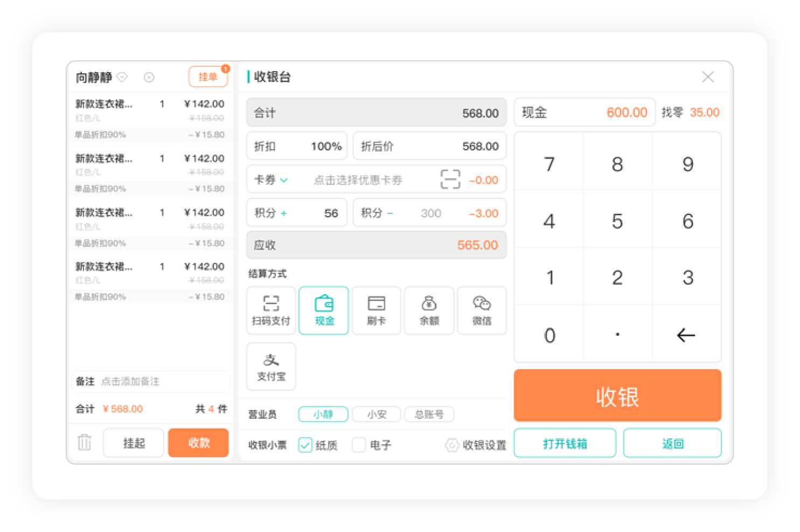Screen dimensions: 800x532
Task: Click customer name 向静静
Action: [x=94, y=78]
